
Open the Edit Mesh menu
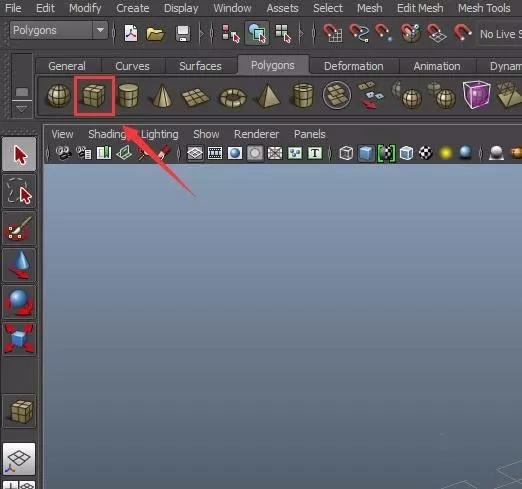(x=420, y=8)
